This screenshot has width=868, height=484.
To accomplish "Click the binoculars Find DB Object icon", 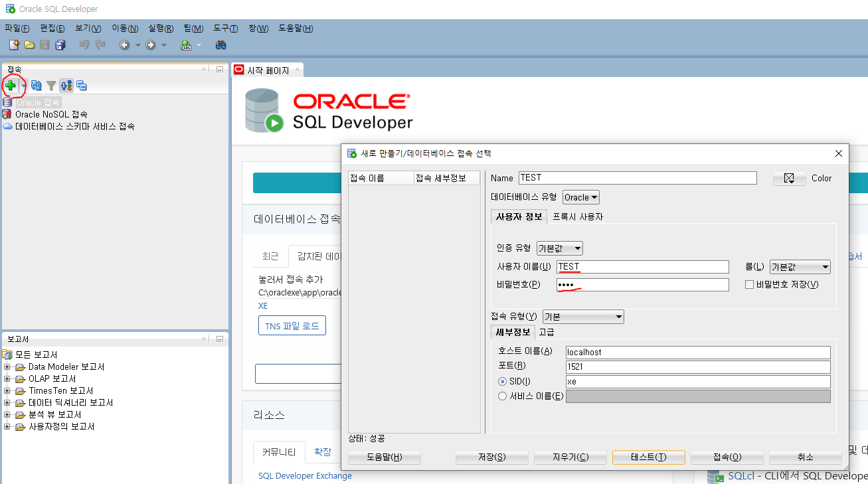I will tap(221, 45).
